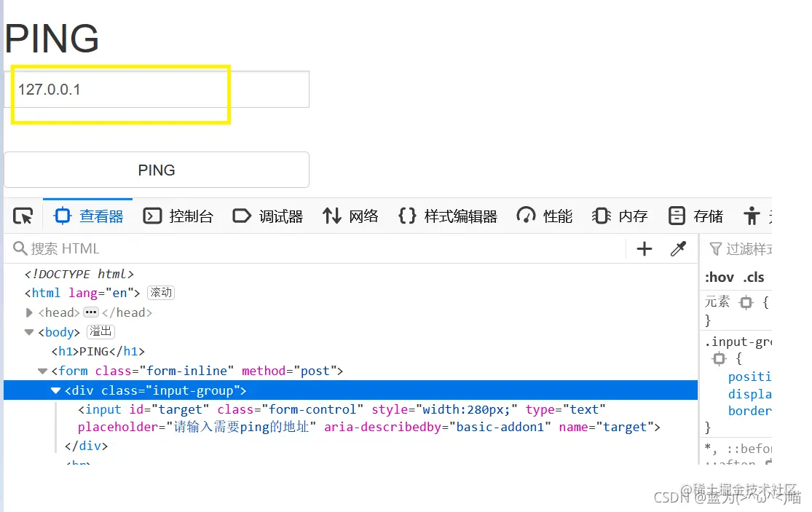Click the placeholder attribute text
Viewport: 812px width, 512px height.
[x=197, y=427]
